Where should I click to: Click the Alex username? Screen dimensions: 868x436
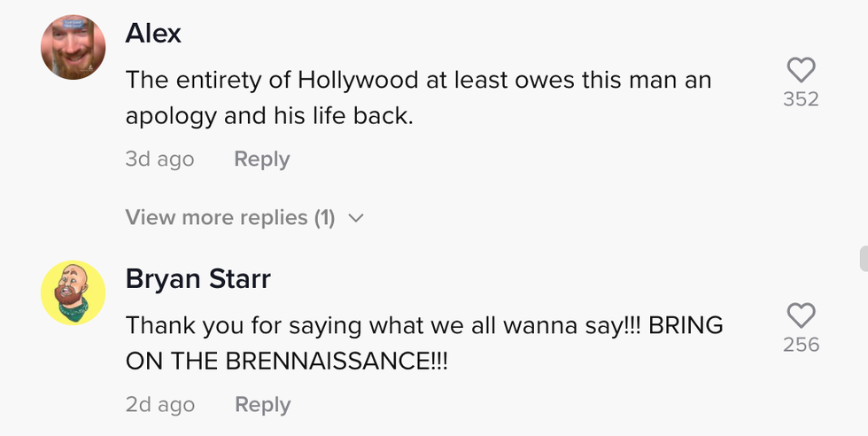(153, 34)
